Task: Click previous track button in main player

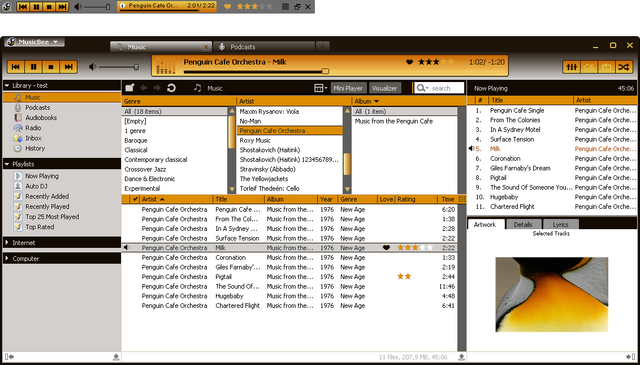Action: [16, 67]
